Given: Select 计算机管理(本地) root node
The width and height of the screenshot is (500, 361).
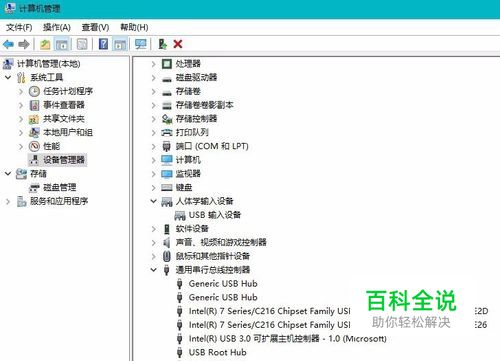Looking at the screenshot, I should coord(49,64).
